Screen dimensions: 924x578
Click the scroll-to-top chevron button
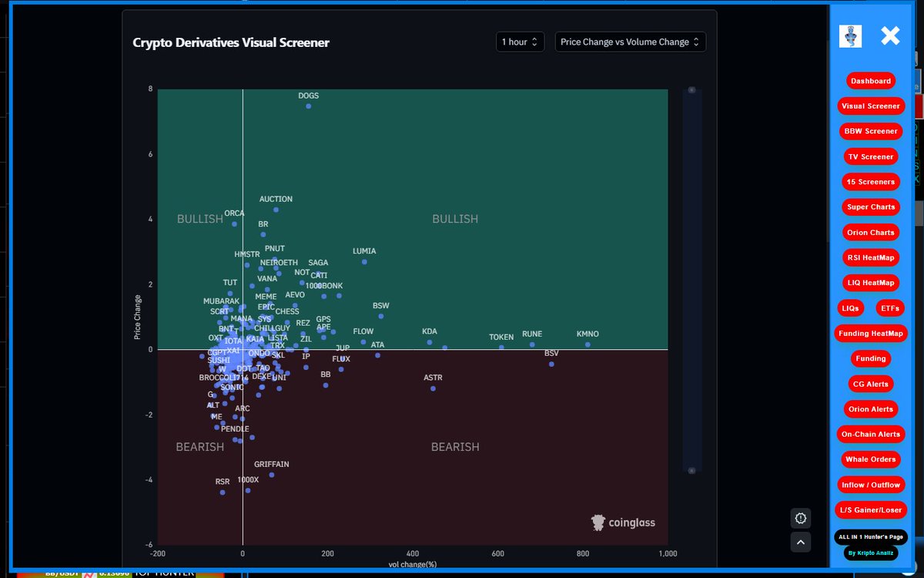tap(801, 543)
